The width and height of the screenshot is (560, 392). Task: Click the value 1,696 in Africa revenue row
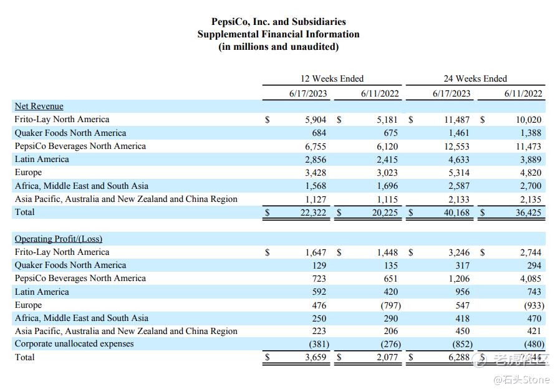(x=387, y=186)
